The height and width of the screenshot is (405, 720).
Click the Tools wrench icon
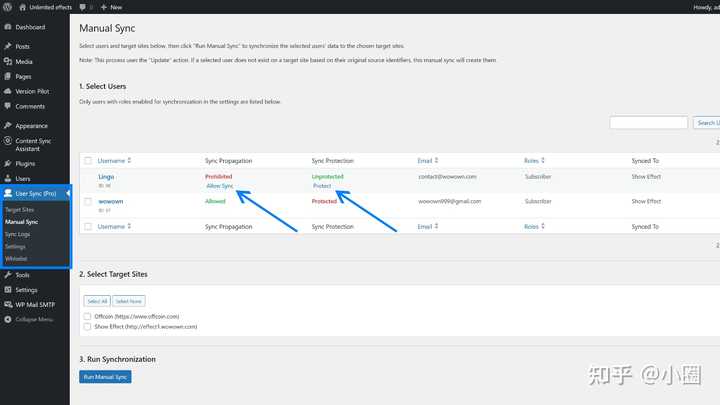(x=8, y=274)
